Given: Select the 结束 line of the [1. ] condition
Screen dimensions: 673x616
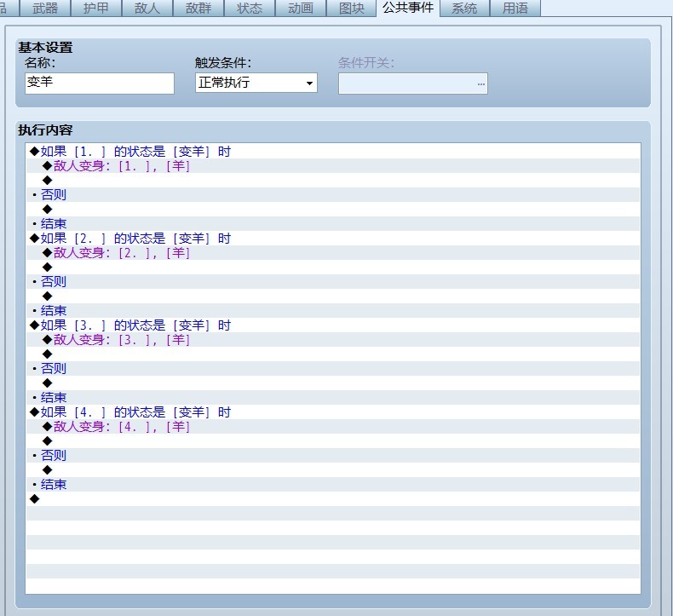Looking at the screenshot, I should pos(333,223).
